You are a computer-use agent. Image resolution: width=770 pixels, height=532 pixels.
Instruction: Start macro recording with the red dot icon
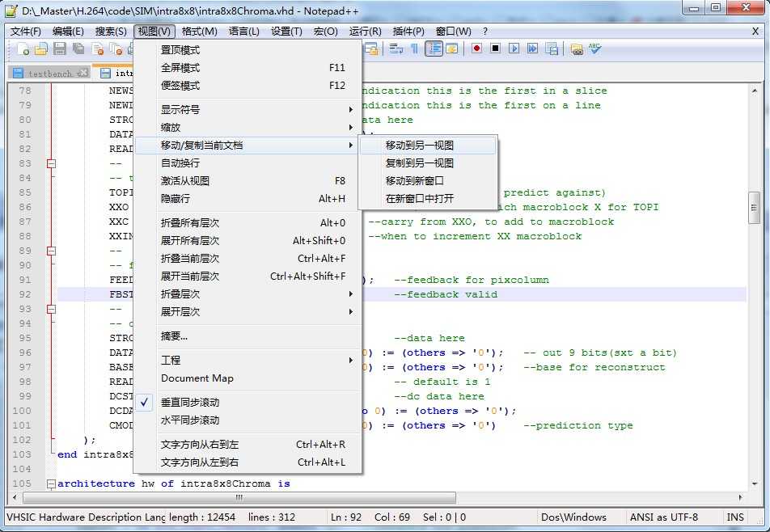[x=476, y=49]
